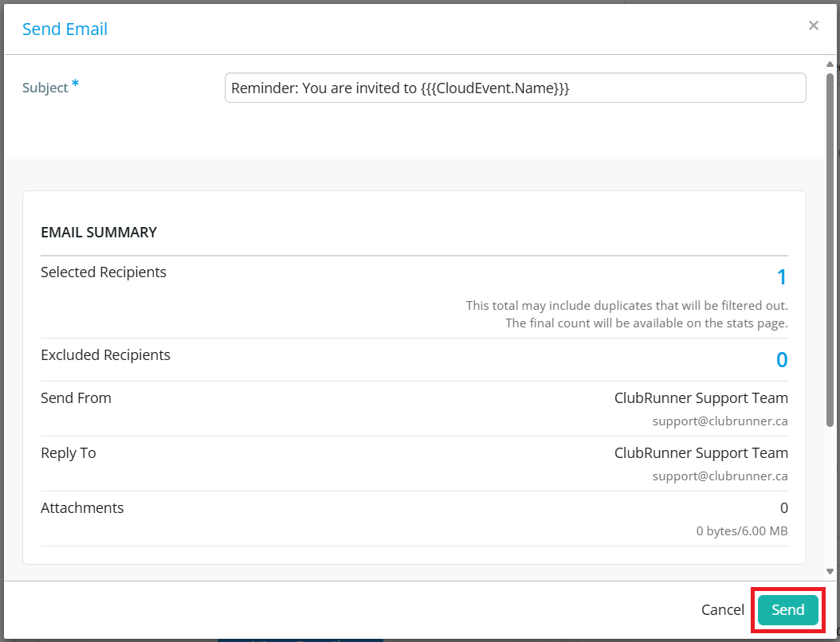
Task: Click the Reply To row label
Action: pos(69,453)
